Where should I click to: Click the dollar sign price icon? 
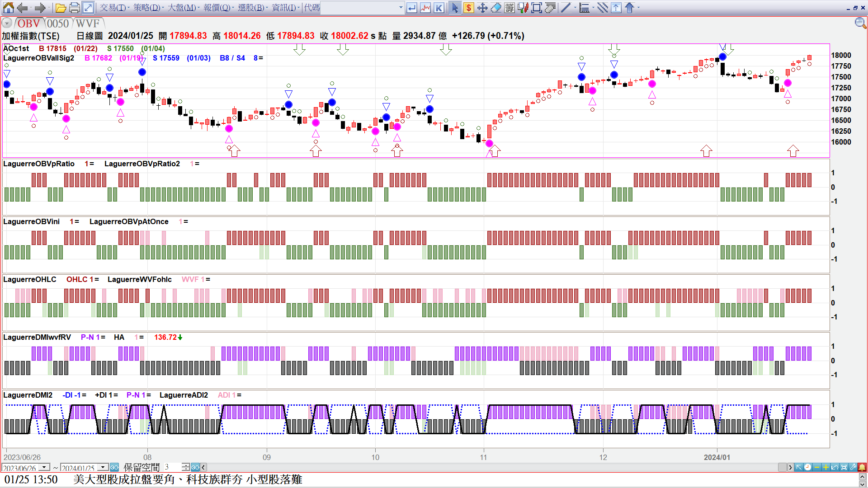tap(469, 8)
